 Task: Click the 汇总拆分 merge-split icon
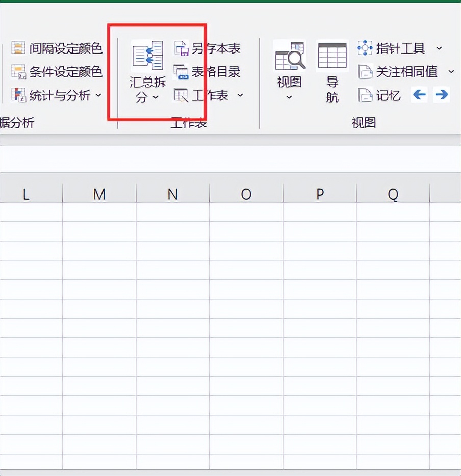click(x=147, y=56)
